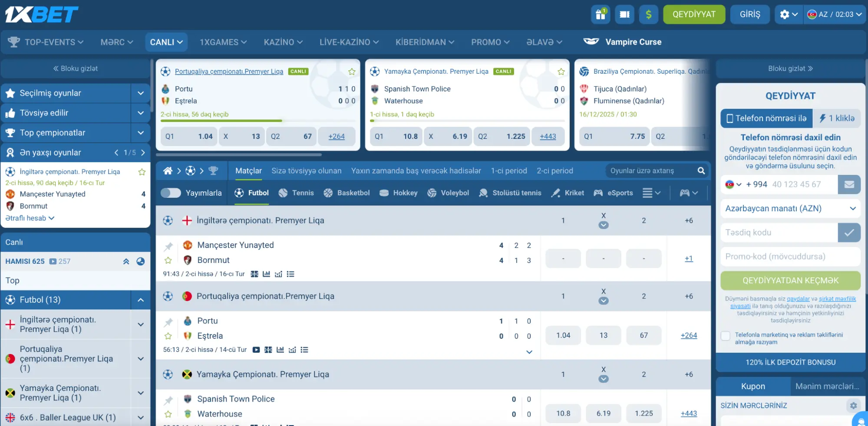Open the KAZİNO menu

(x=283, y=42)
